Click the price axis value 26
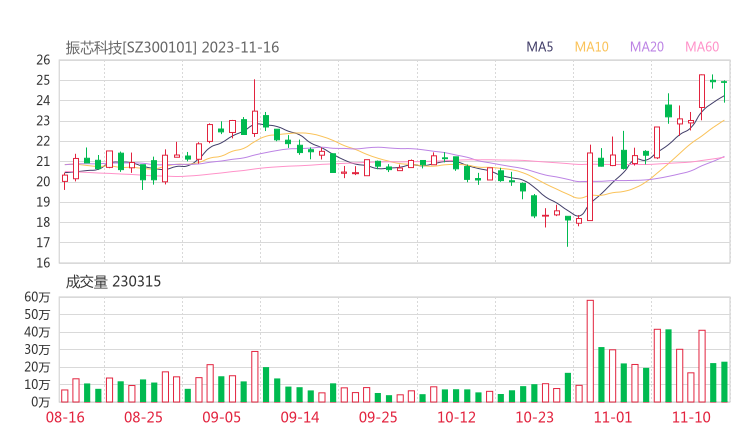The width and height of the screenshot is (740, 440). [x=43, y=60]
